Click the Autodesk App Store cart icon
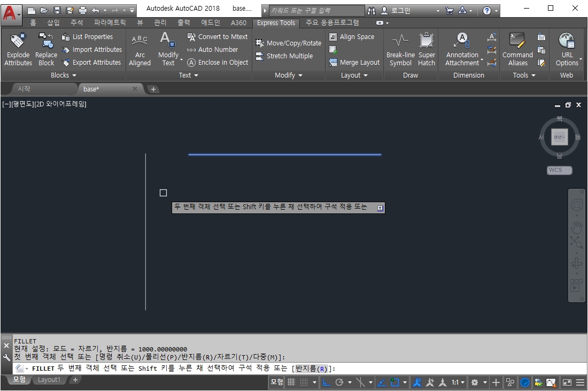Image resolution: width=588 pixels, height=391 pixels. pyautogui.click(x=449, y=11)
